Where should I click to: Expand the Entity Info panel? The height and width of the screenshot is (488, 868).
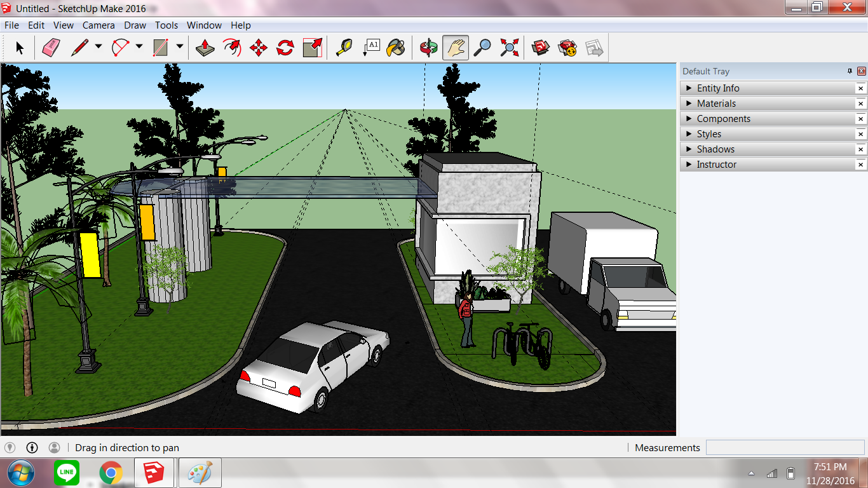pyautogui.click(x=688, y=88)
